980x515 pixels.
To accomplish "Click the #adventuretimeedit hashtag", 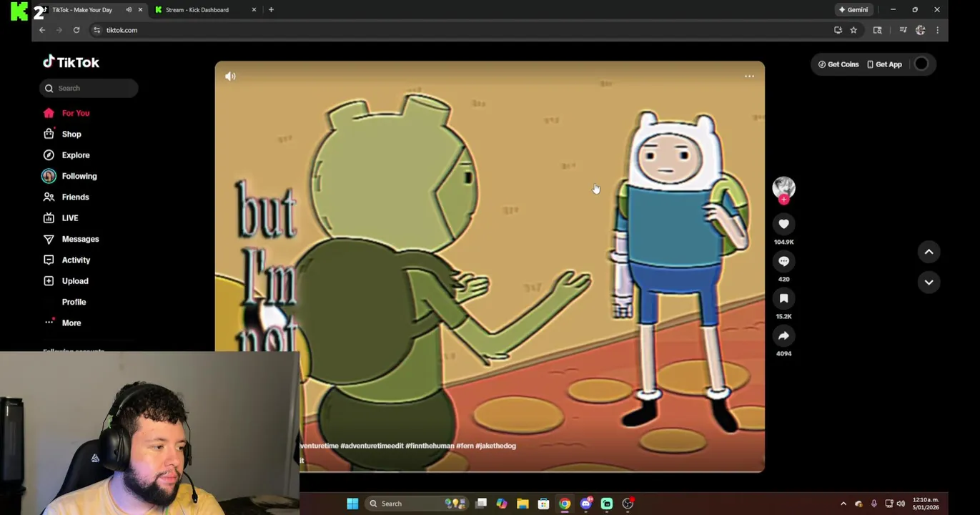I will click(371, 446).
